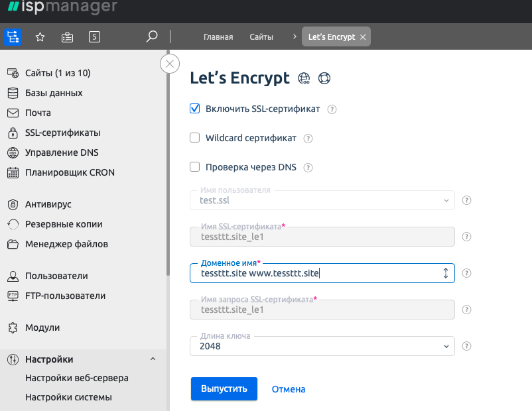Switch to the Сайты tab
Image resolution: width=532 pixels, height=411 pixels.
tap(261, 37)
